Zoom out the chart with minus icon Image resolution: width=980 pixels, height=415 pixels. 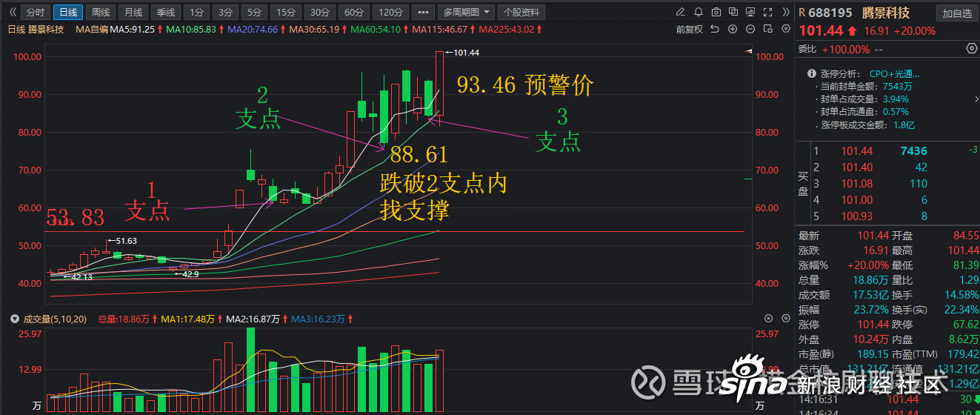click(x=750, y=29)
